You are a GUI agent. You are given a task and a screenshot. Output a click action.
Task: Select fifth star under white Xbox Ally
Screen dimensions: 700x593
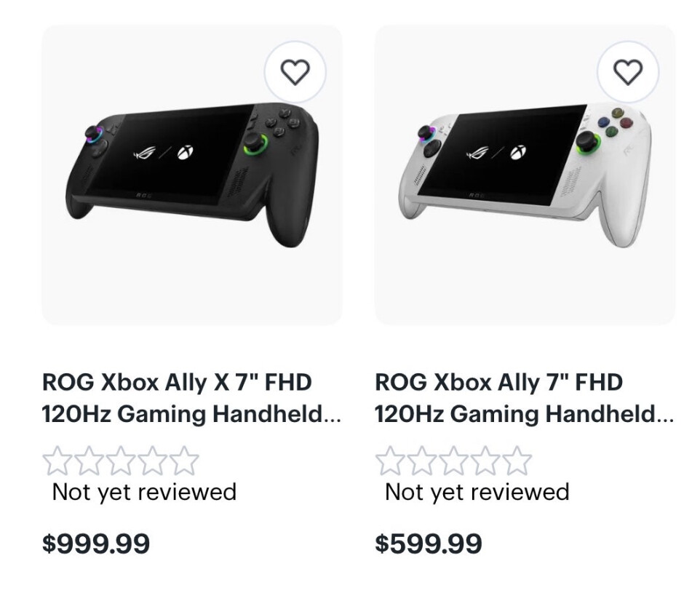point(517,461)
